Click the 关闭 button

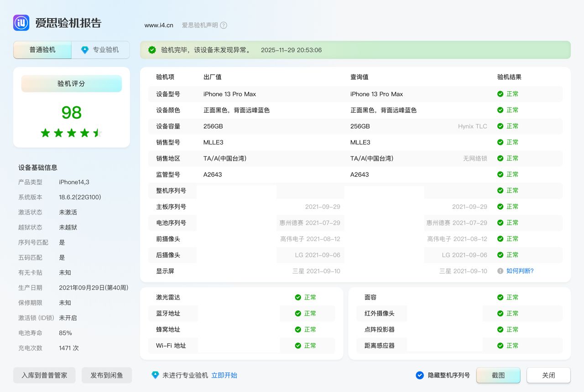point(548,376)
